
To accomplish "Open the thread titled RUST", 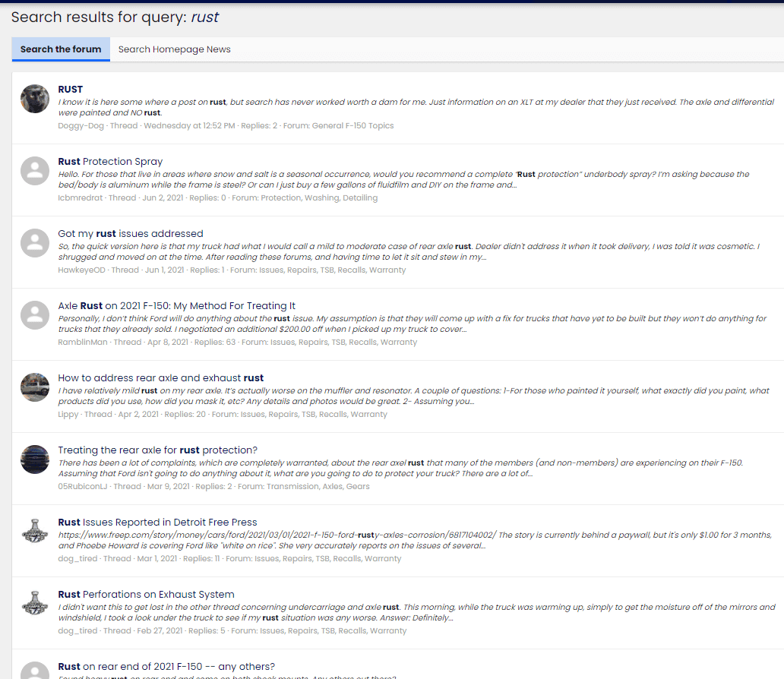I will 71,89.
